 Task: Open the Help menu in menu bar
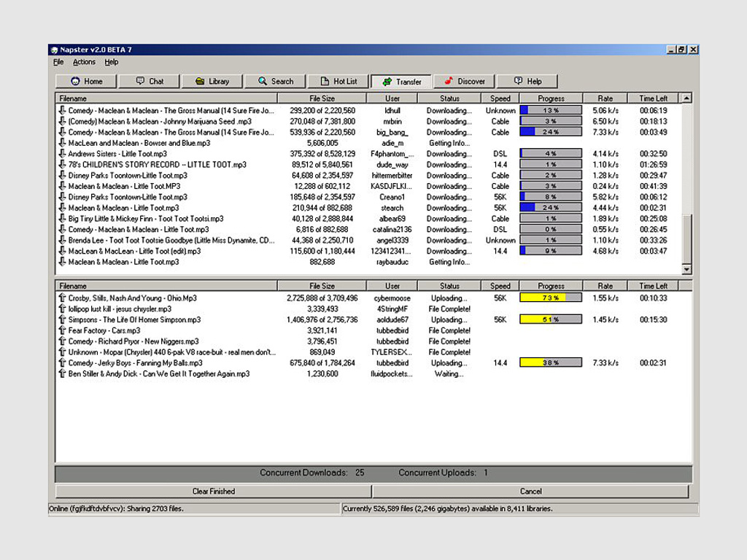pos(112,62)
